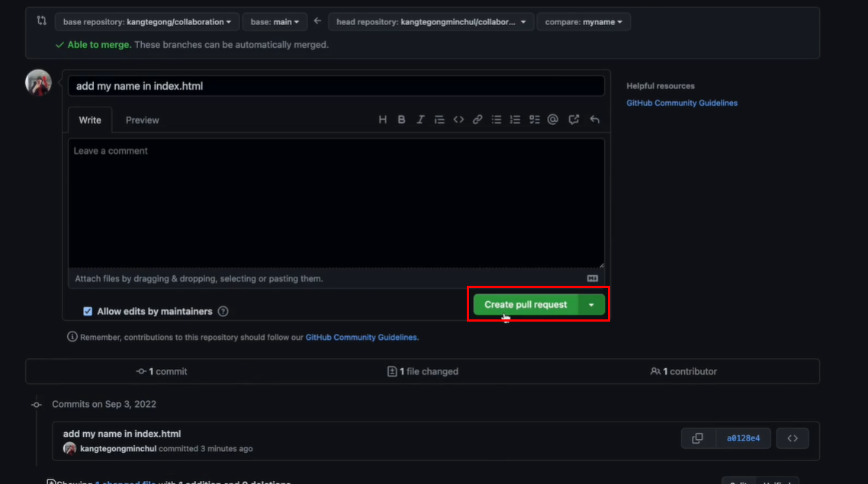Toggle italic text formatting
Viewport: 868px width, 484px height.
tap(420, 120)
